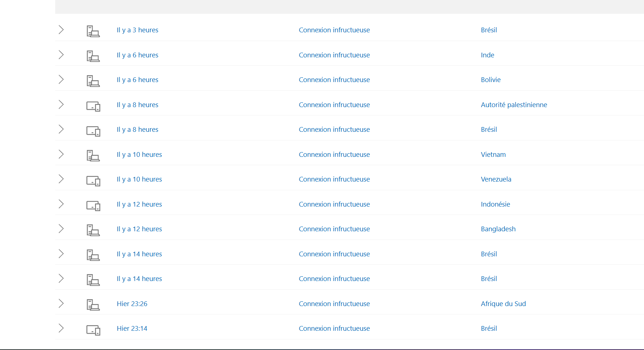Image resolution: width=644 pixels, height=350 pixels.
Task: Click the 'Afrique du Sud' country text
Action: pos(503,304)
